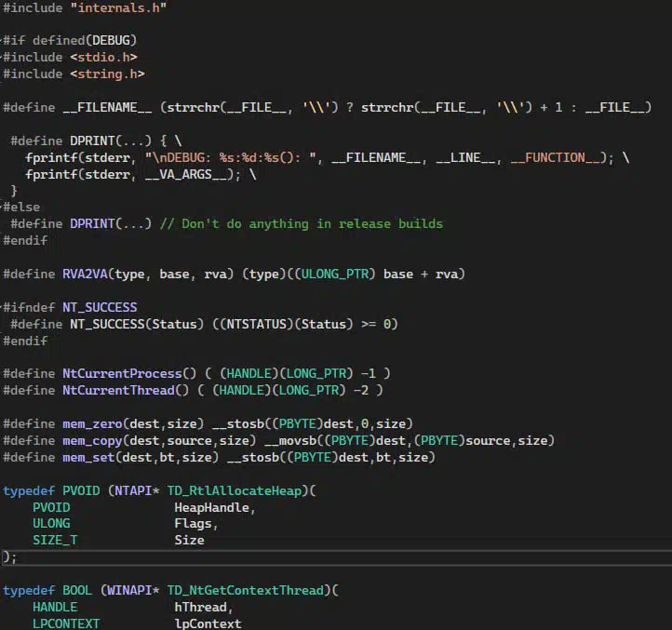Click the "Don't do anything in release builds" comment
672x630 pixels.
click(302, 223)
